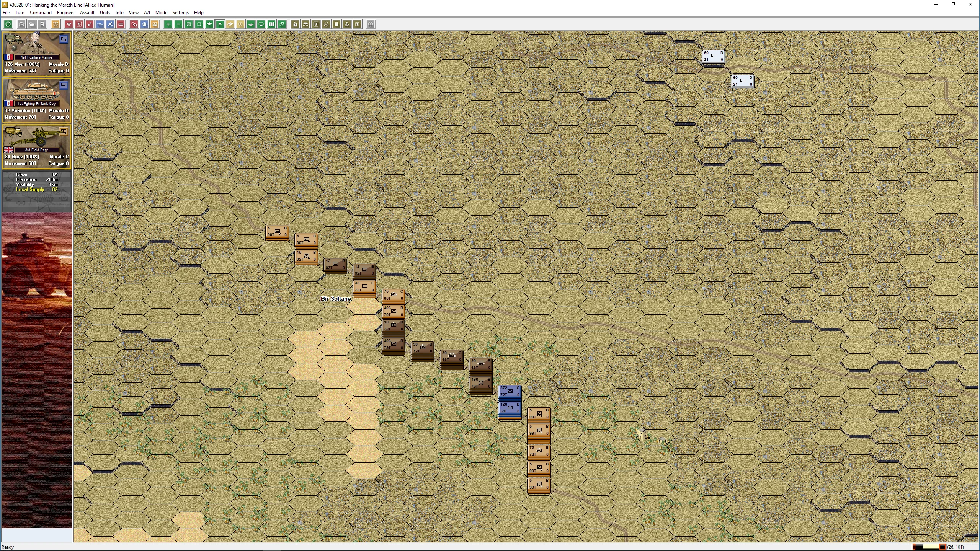This screenshot has width=980, height=551.
Task: Open the Assault menu
Action: 87,13
